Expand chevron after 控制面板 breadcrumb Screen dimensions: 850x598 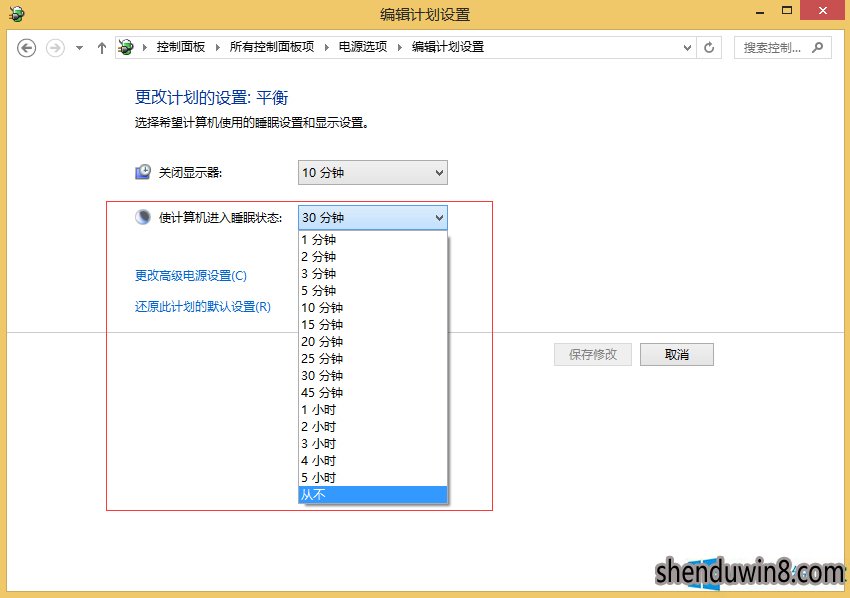(x=217, y=48)
